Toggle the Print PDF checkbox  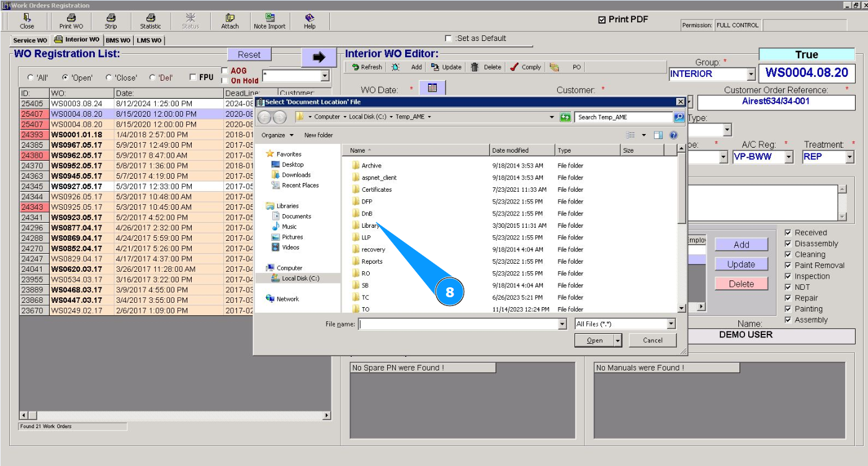point(602,20)
